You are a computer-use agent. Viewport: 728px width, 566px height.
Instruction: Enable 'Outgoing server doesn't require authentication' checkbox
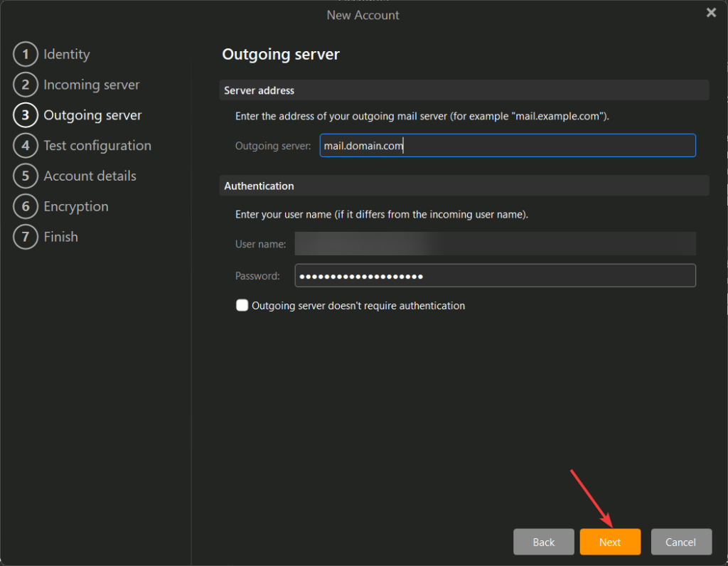point(242,306)
